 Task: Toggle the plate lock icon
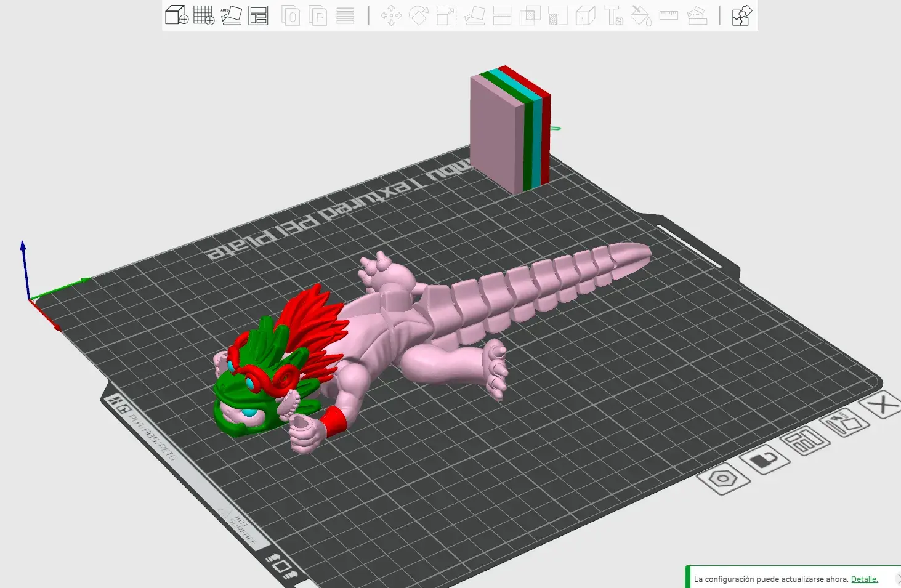pyautogui.click(x=764, y=459)
